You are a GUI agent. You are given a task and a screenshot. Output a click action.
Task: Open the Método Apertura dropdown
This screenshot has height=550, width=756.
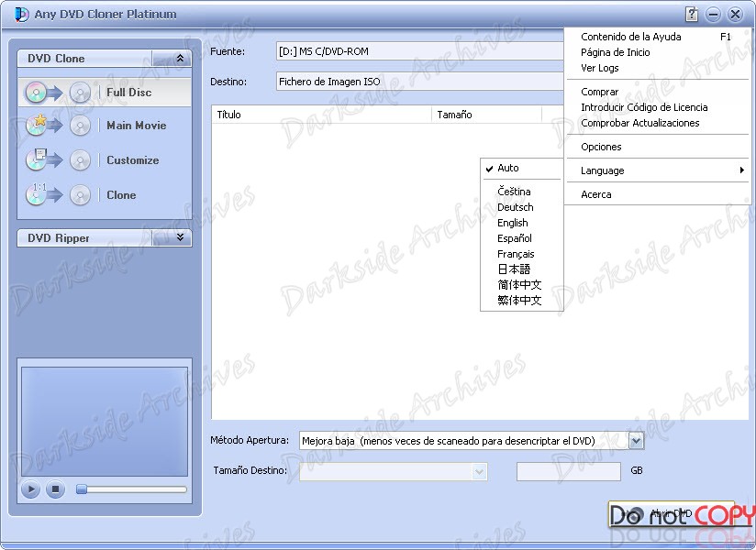tap(636, 440)
